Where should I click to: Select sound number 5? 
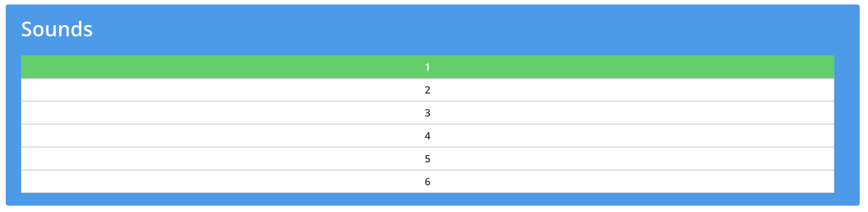pos(427,159)
